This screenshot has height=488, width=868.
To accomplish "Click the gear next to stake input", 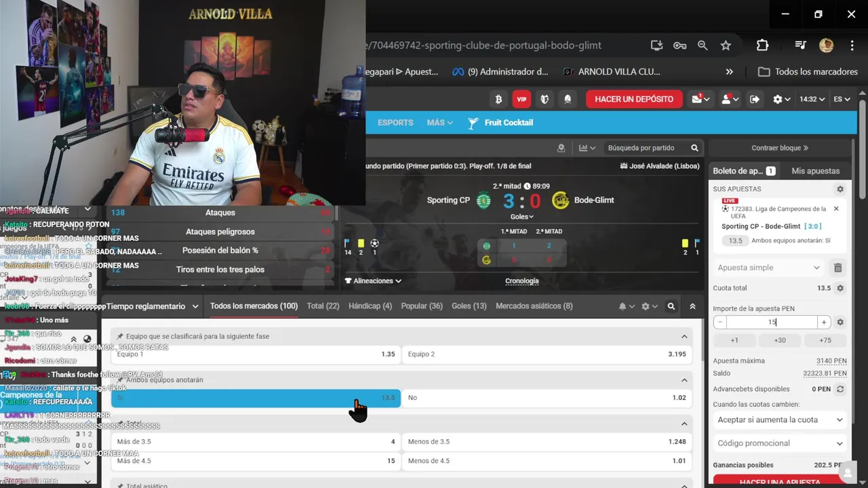I will 840,323.
